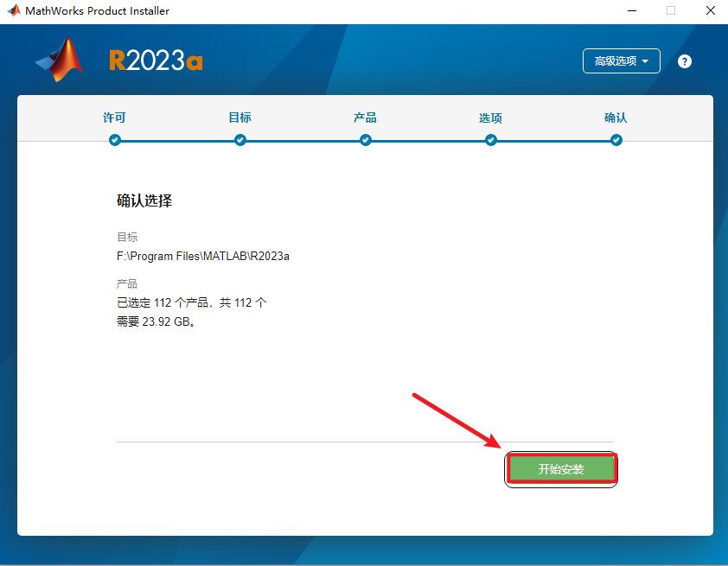
Task: Click the checkmark circle under 目标
Action: pyautogui.click(x=240, y=140)
